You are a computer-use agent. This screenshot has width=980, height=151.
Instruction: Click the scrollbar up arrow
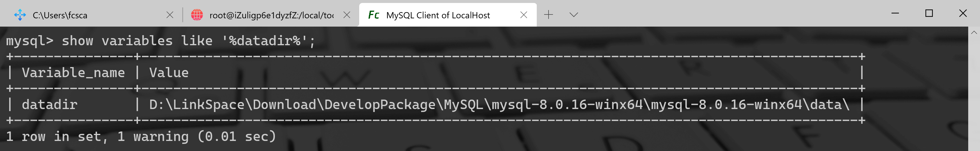pyautogui.click(x=974, y=33)
